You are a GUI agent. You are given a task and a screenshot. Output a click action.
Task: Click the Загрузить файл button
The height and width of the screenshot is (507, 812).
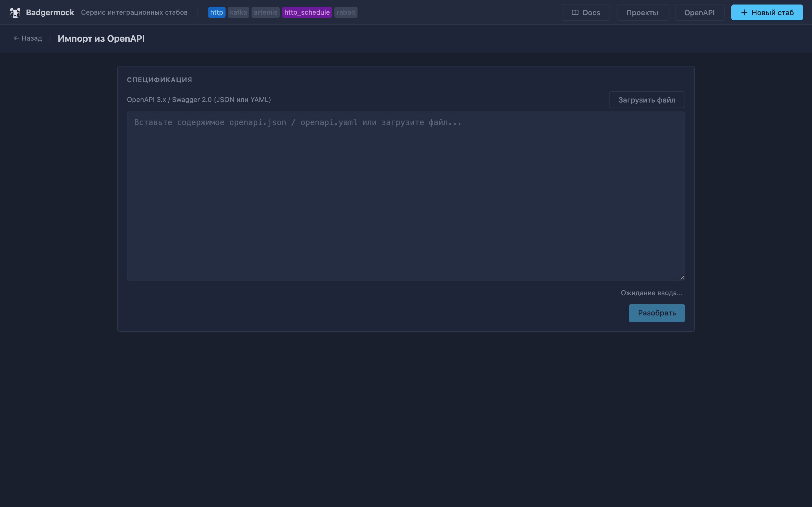(x=646, y=100)
